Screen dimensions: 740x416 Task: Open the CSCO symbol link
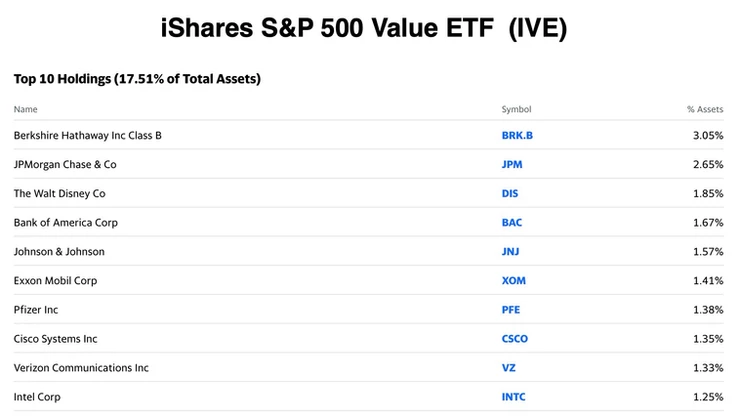point(515,339)
